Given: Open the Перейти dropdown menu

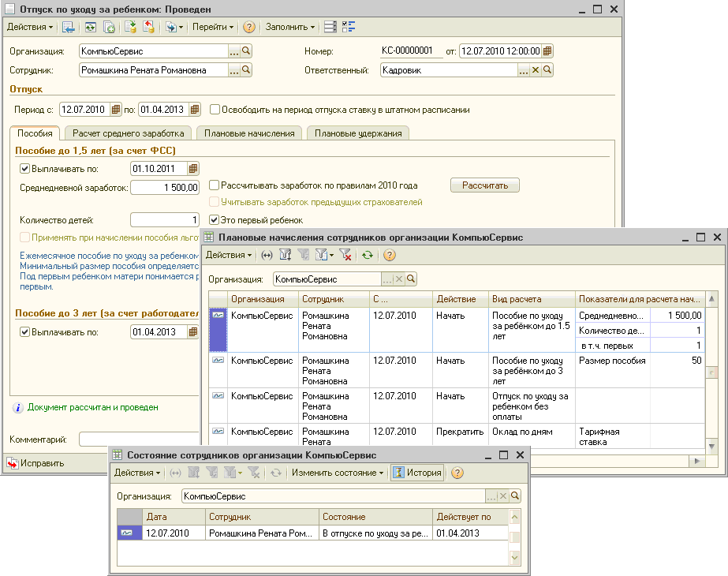Looking at the screenshot, I should pos(213,27).
